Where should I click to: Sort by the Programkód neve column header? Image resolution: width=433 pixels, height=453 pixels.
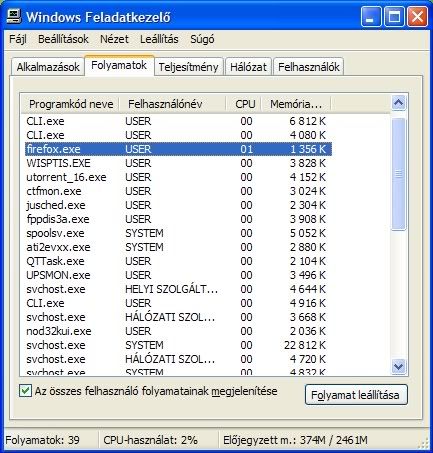coord(71,104)
